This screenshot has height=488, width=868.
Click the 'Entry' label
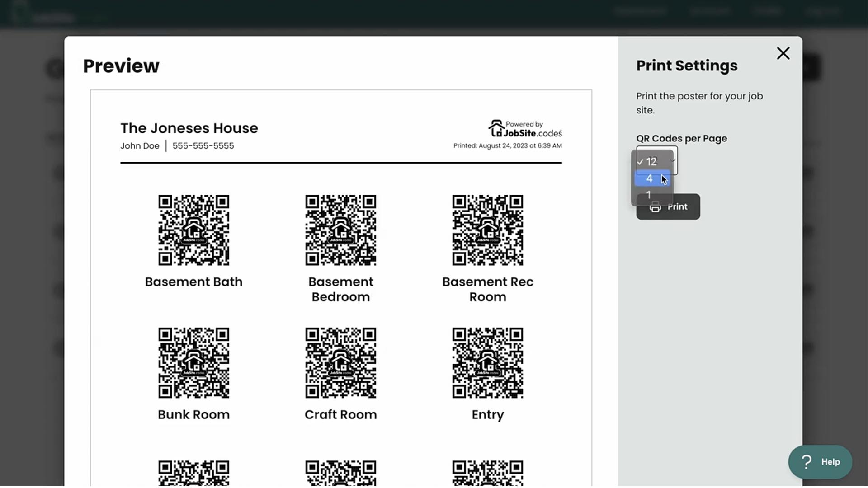tap(487, 415)
